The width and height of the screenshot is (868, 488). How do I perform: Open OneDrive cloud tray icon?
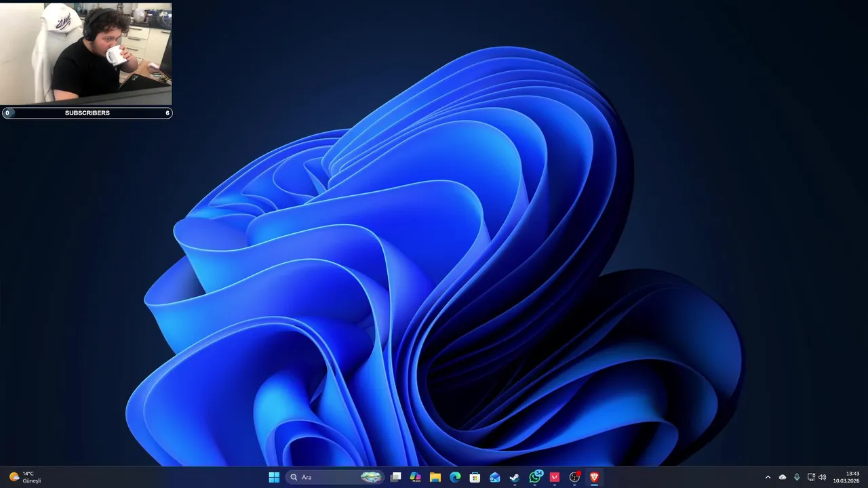[783, 477]
